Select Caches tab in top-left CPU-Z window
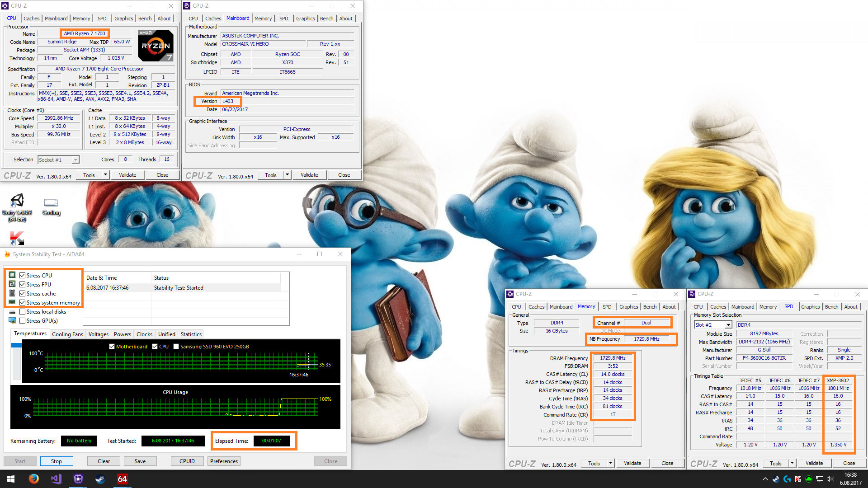Viewport: 868px width, 488px height. pyautogui.click(x=32, y=19)
